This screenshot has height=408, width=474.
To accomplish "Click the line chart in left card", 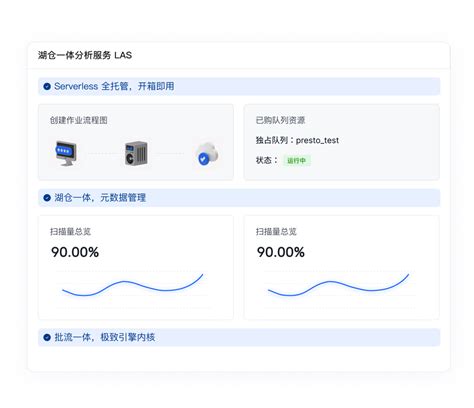I will pos(133,285).
